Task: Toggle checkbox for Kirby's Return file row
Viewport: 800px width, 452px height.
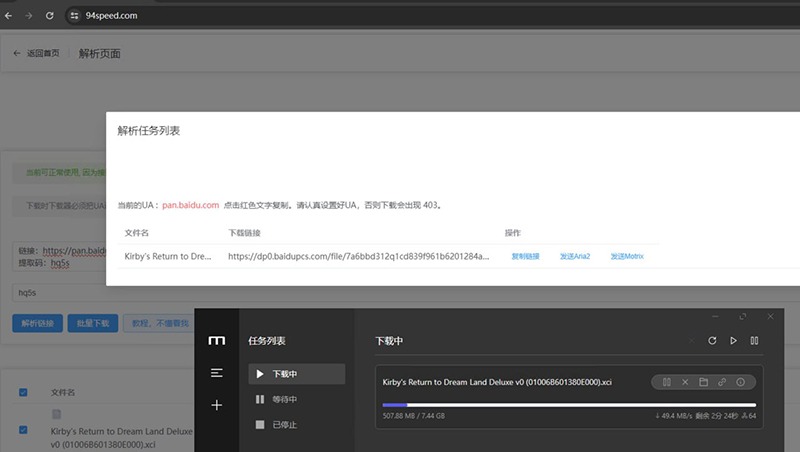Action: click(23, 430)
